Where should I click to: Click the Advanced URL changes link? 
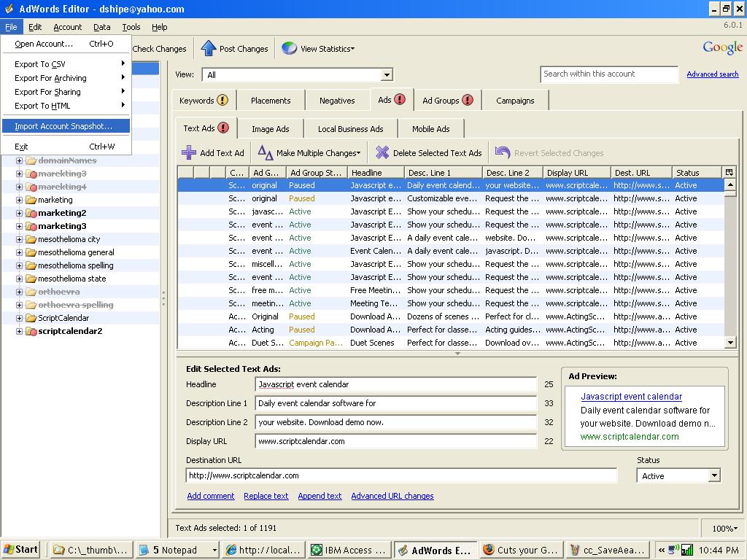[x=392, y=496]
